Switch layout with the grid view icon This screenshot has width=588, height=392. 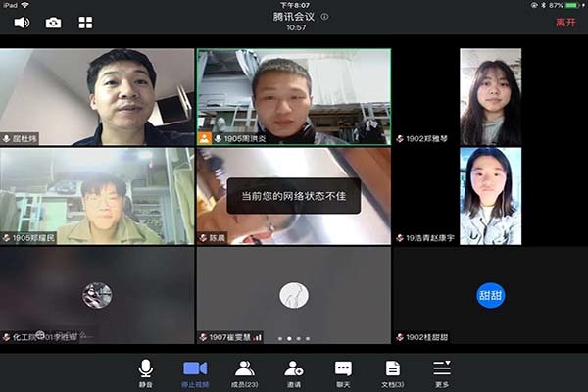point(85,22)
